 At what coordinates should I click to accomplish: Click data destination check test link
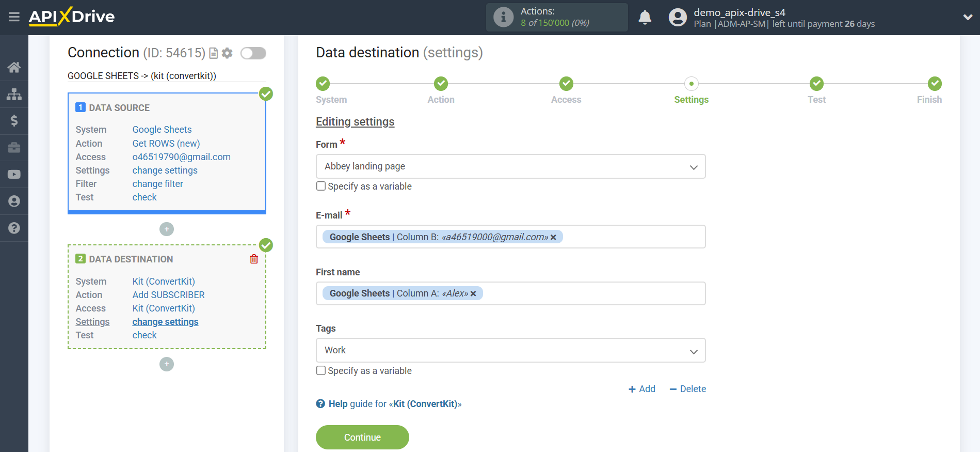pyautogui.click(x=144, y=335)
